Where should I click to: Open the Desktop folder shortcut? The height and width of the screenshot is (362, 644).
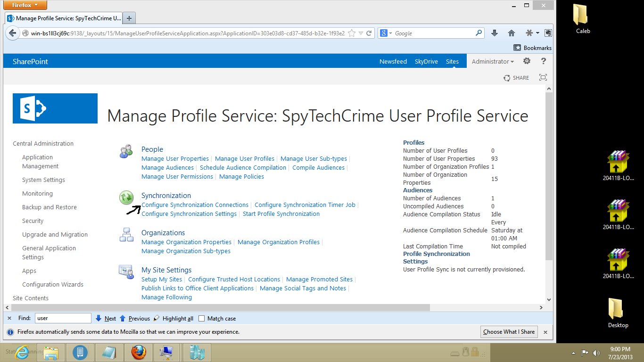[618, 313]
